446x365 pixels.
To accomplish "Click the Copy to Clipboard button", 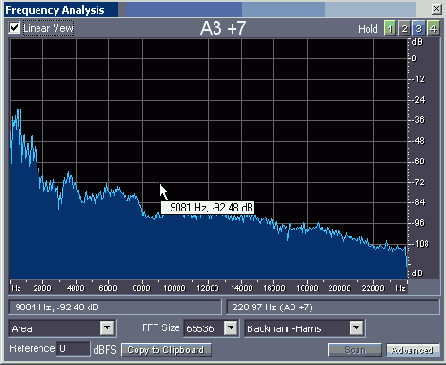I will (166, 350).
